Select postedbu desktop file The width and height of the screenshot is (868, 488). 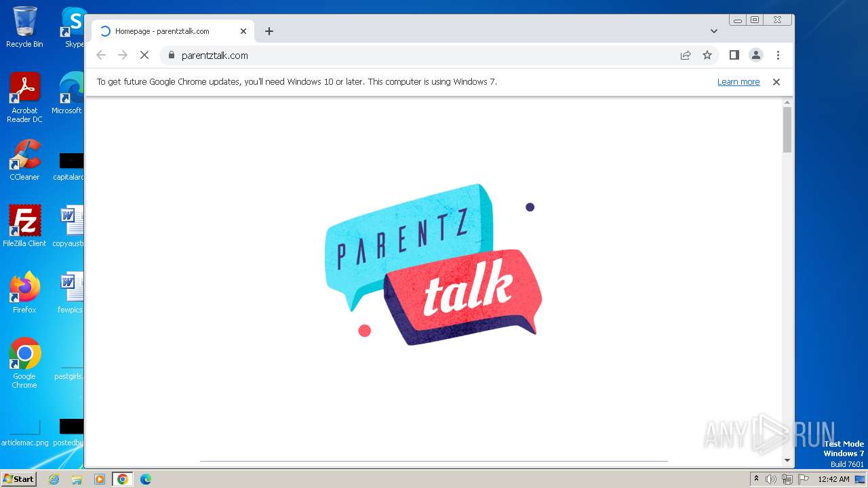coord(69,432)
